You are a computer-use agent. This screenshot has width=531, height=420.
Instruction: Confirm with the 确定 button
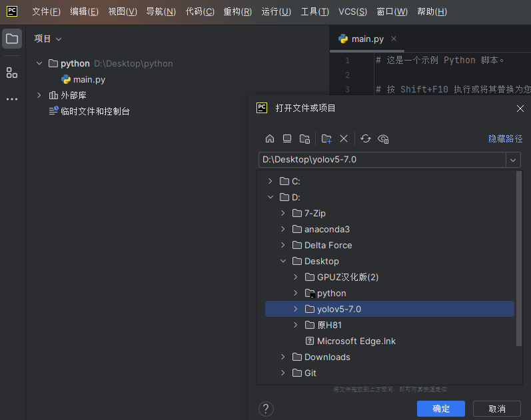click(x=440, y=409)
